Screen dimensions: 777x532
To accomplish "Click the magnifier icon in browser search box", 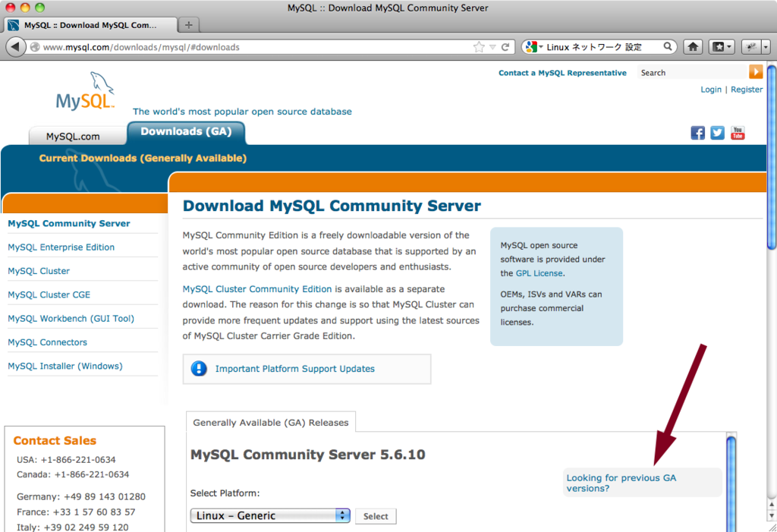I will click(668, 46).
